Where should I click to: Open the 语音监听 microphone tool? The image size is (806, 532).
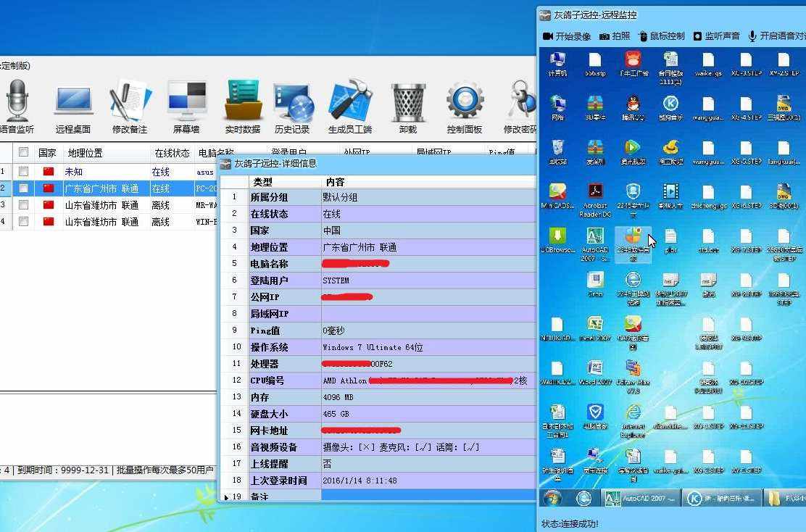[x=17, y=107]
